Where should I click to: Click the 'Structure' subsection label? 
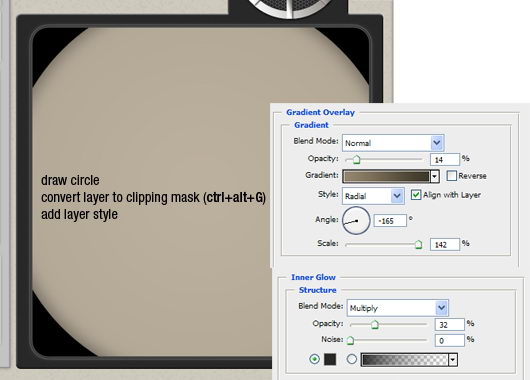(x=318, y=290)
